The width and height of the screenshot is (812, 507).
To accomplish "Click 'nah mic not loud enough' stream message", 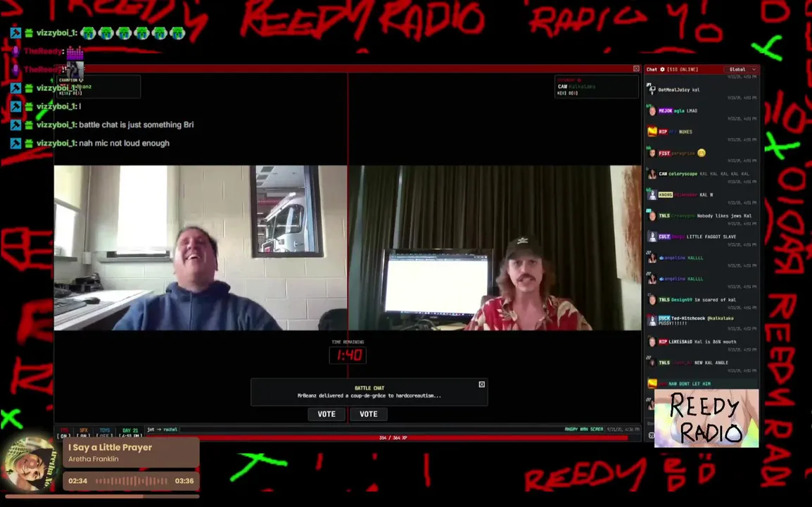I will [124, 143].
